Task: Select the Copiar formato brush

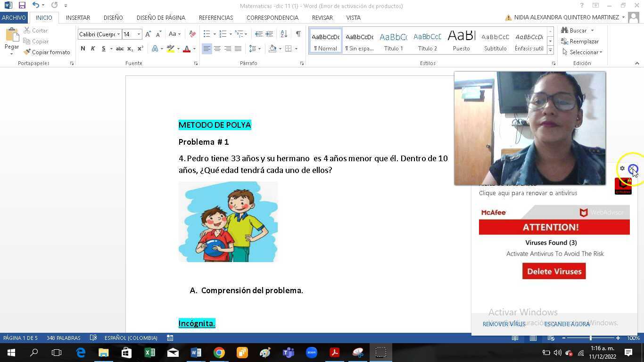Action: 47,52
